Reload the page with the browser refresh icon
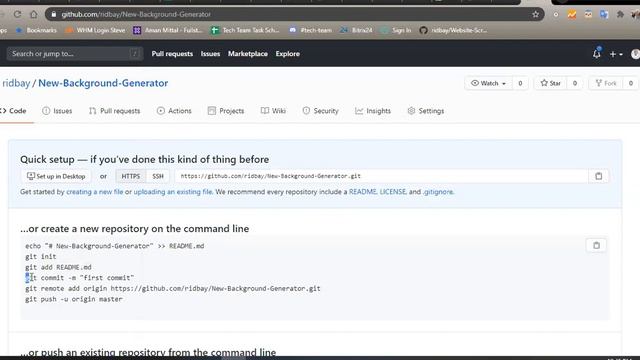 [x=17, y=14]
